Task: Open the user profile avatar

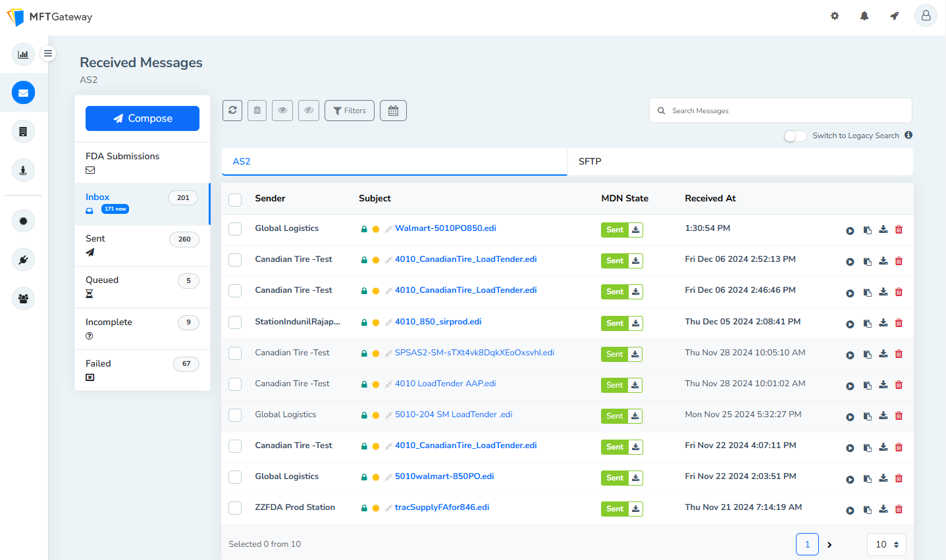Action: point(926,16)
